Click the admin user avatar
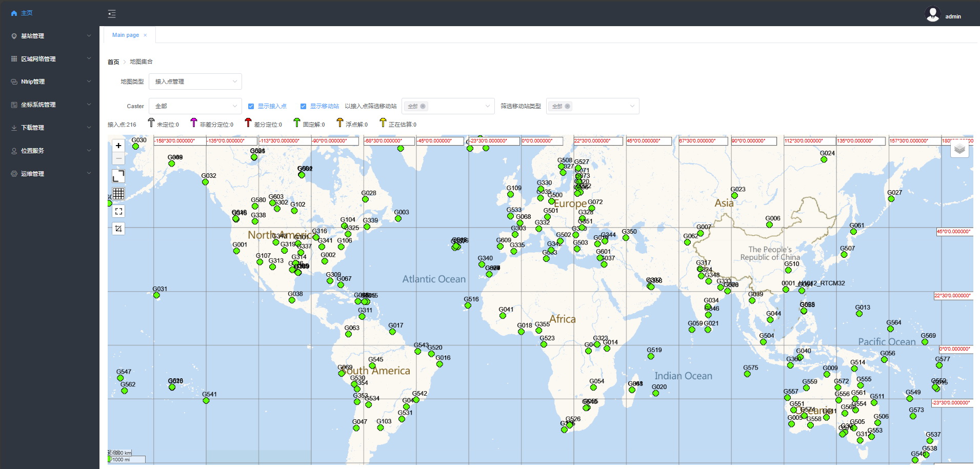The height and width of the screenshot is (469, 980). pos(932,14)
